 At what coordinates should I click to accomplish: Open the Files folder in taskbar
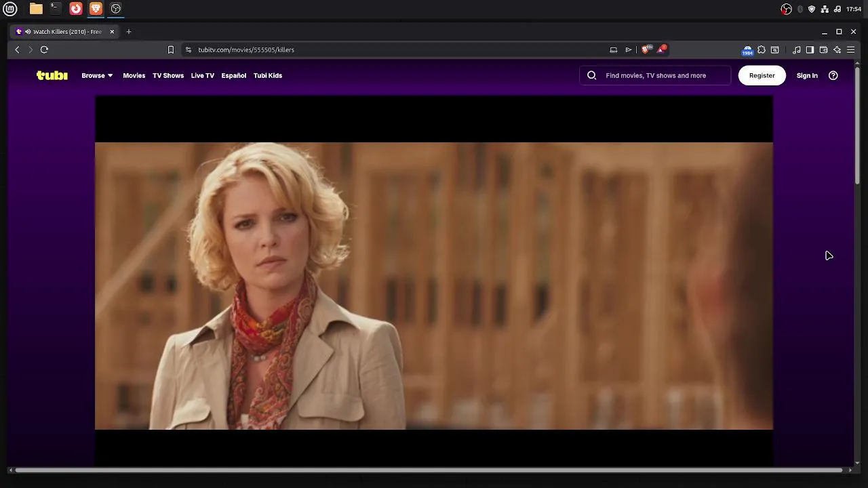pos(36,9)
